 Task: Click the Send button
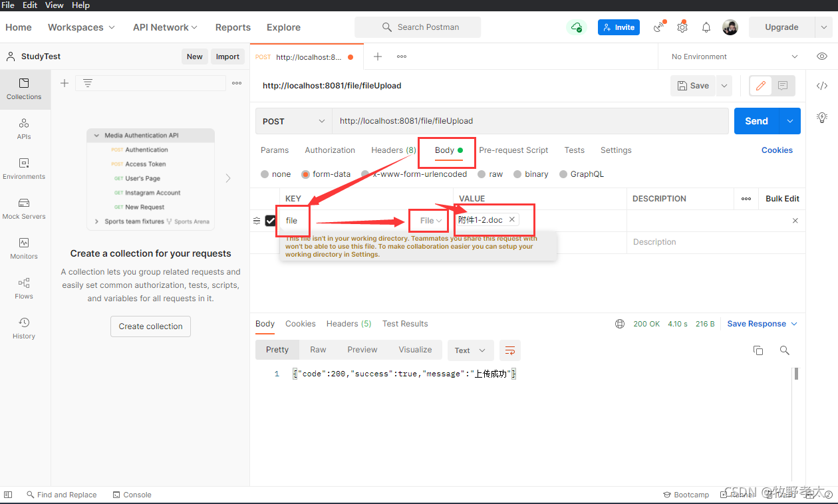click(x=757, y=121)
